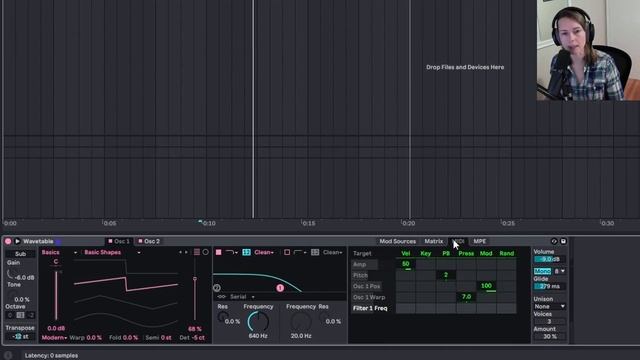The width and height of the screenshot is (640, 360).
Task: Open Filter 2 type shape dropdown
Action: [x=300, y=252]
